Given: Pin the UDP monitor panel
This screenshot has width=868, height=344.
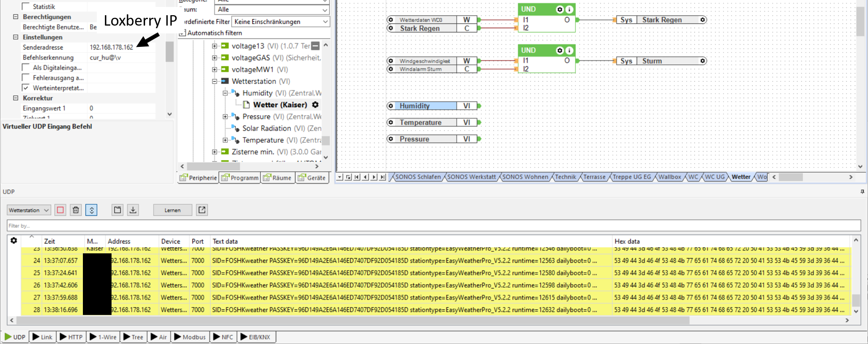Looking at the screenshot, I should point(862,192).
